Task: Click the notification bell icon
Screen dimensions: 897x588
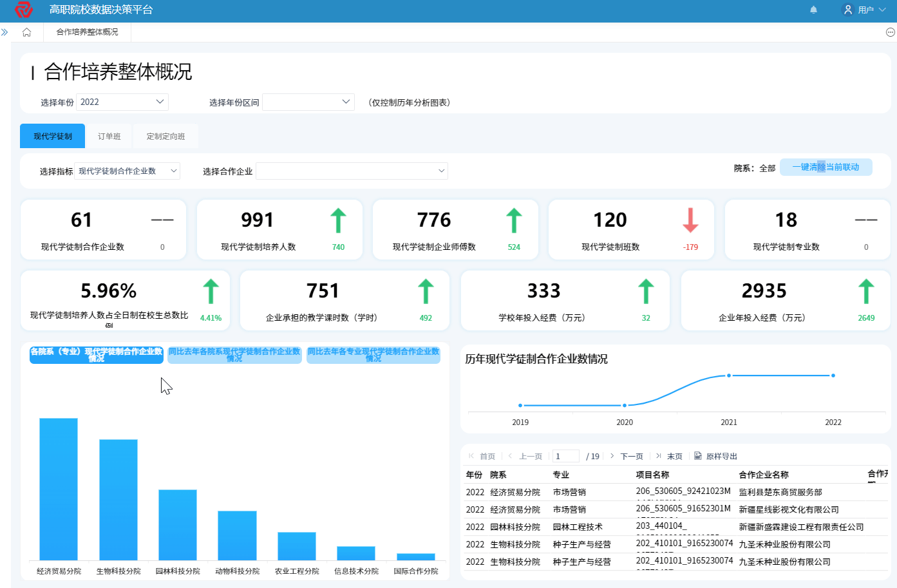Action: click(813, 10)
